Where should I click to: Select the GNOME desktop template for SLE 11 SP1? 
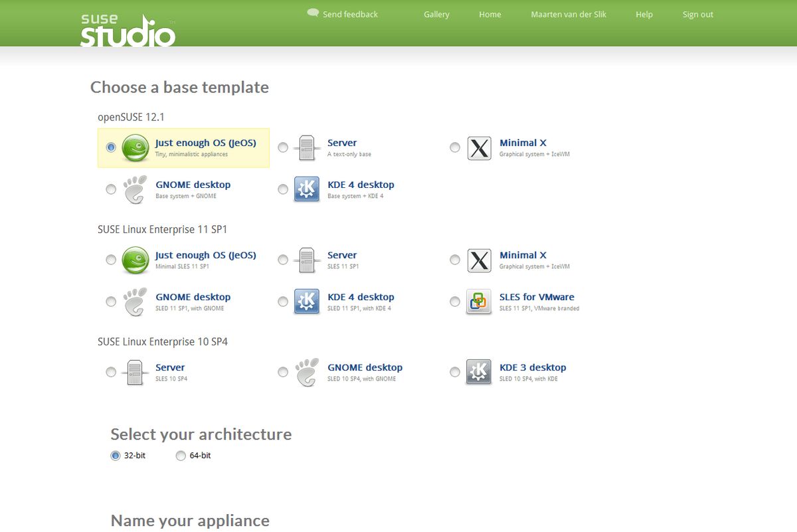tap(111, 302)
